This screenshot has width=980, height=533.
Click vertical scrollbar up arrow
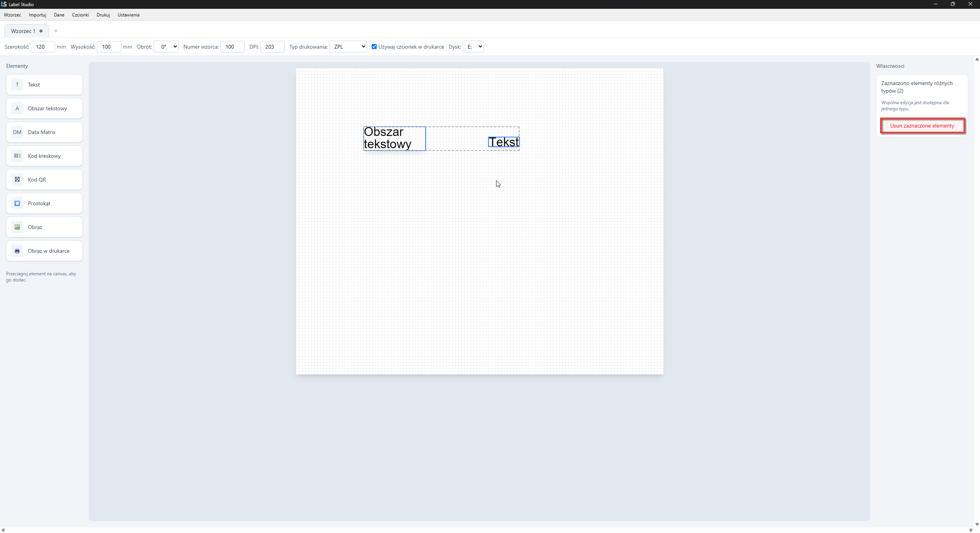point(977,59)
